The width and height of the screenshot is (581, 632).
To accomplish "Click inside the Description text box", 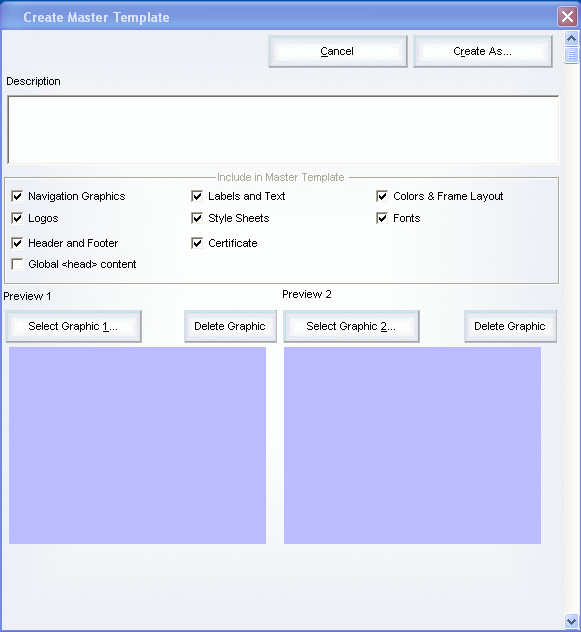I will pyautogui.click(x=283, y=130).
